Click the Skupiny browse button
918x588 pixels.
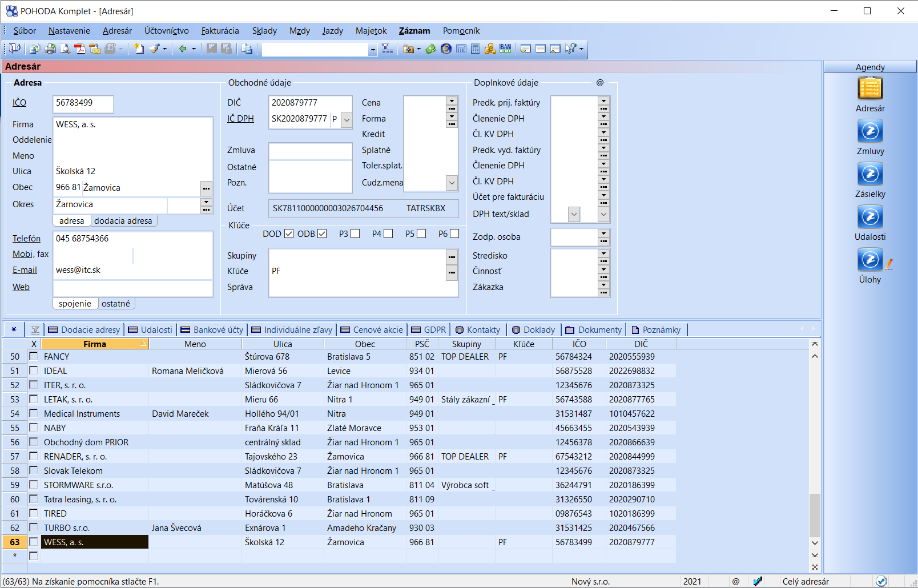click(452, 257)
